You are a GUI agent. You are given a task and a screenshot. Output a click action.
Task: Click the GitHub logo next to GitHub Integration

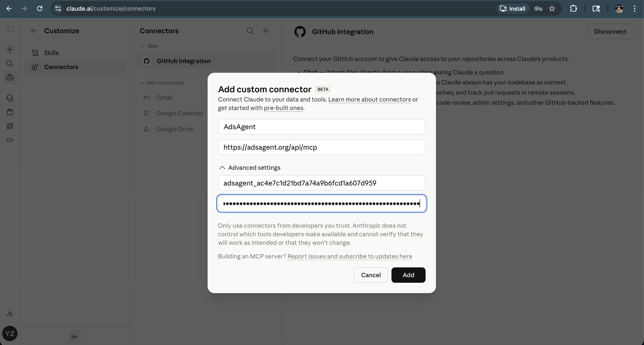pos(300,32)
